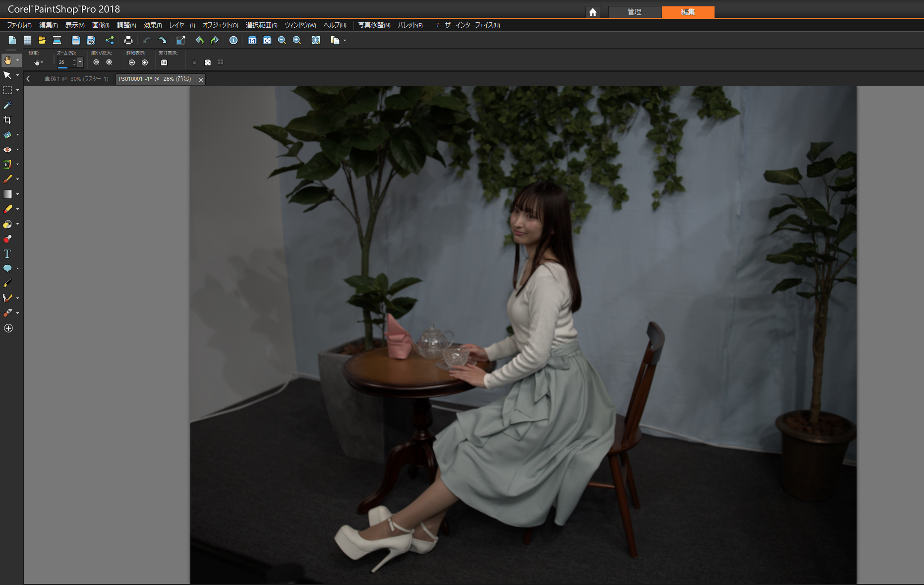Open the 効果 (Effects) menu
924x585 pixels.
(152, 25)
